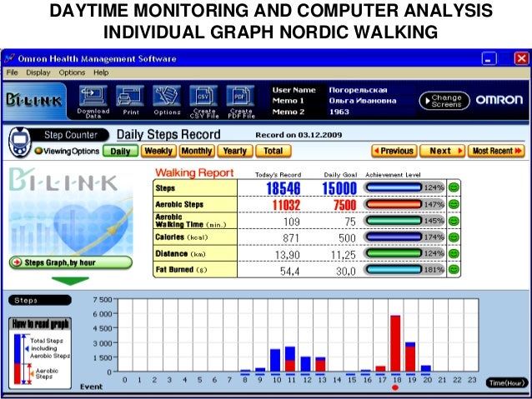Minimize the Omron software window
The height and width of the screenshot is (399, 532).
pos(489,59)
